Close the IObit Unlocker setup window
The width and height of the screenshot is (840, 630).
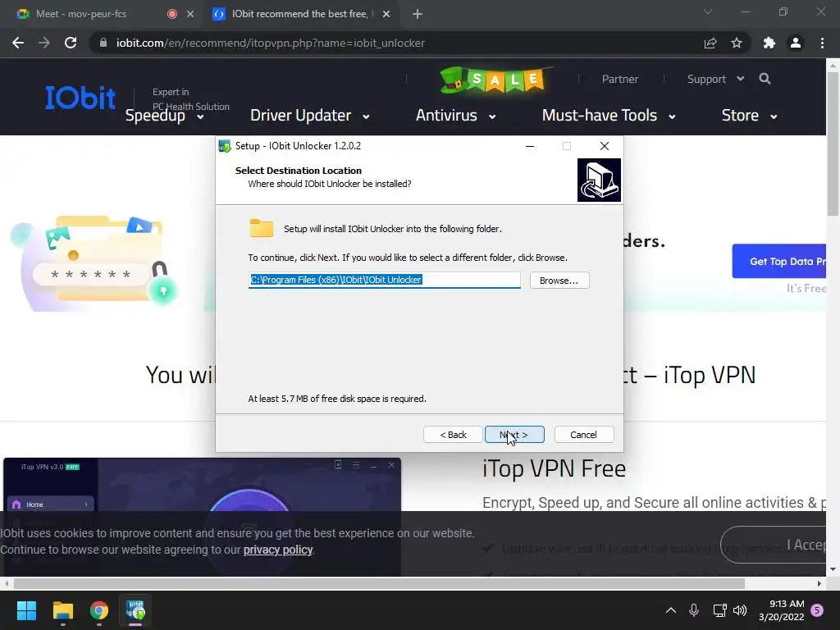pyautogui.click(x=605, y=146)
